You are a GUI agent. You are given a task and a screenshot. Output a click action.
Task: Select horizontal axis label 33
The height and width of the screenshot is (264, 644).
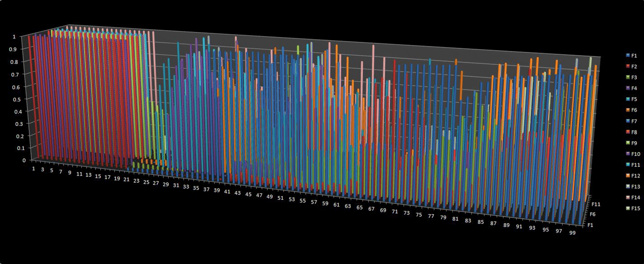pos(186,187)
